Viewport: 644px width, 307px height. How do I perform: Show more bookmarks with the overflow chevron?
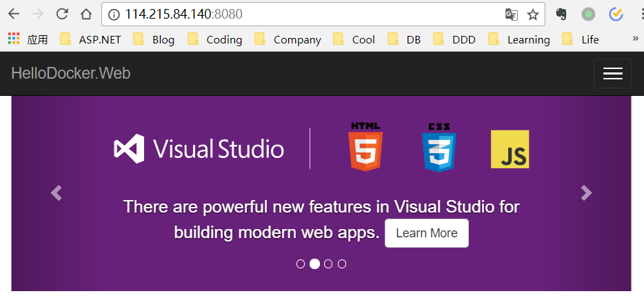635,39
